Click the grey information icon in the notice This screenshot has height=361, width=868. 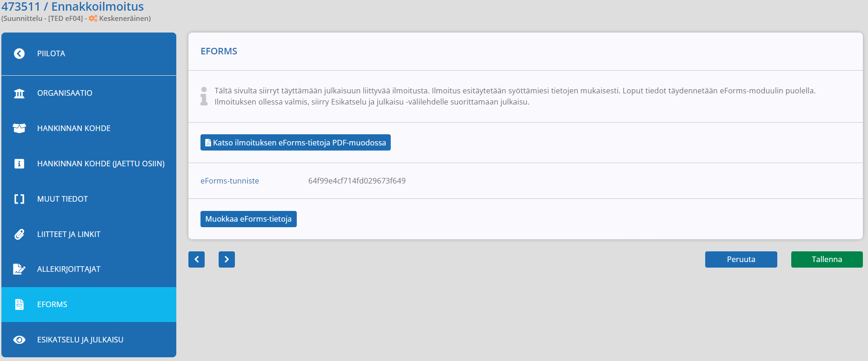click(204, 96)
